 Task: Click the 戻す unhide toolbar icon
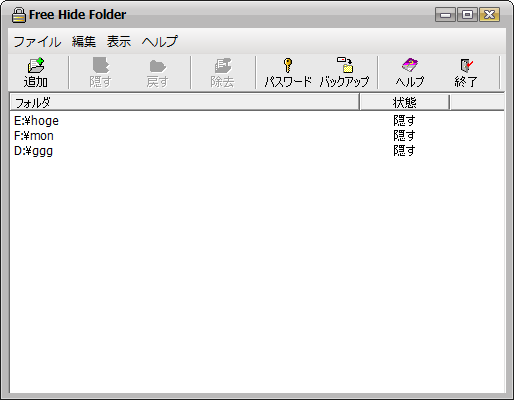[x=158, y=66]
